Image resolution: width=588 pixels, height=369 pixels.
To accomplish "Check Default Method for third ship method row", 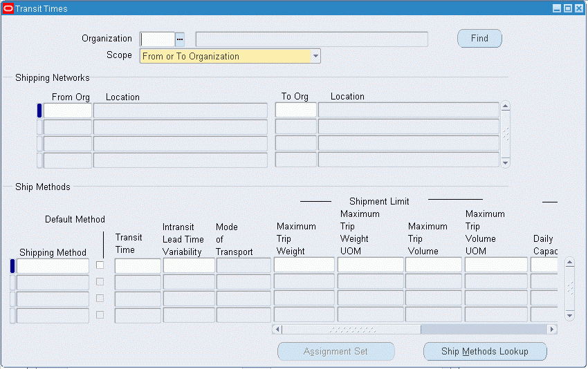I will point(100,299).
